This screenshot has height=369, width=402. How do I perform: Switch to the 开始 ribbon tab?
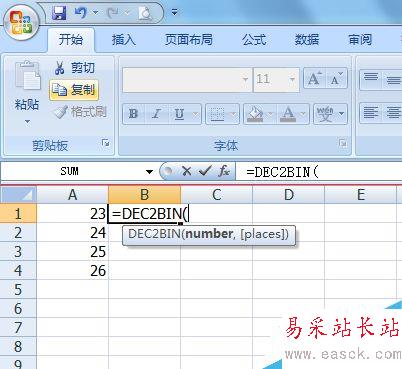71,40
